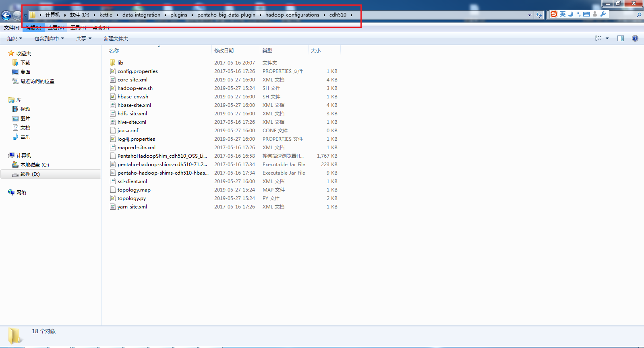Screen dimensions: 644x348
Task: Select the hadoop-env.sh file icon
Action: pyautogui.click(x=113, y=88)
